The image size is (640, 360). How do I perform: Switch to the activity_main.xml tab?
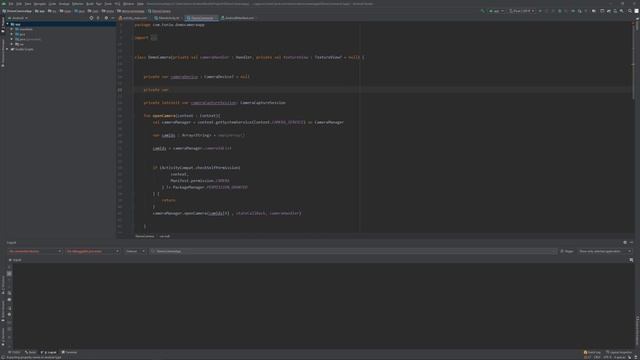pyautogui.click(x=135, y=18)
